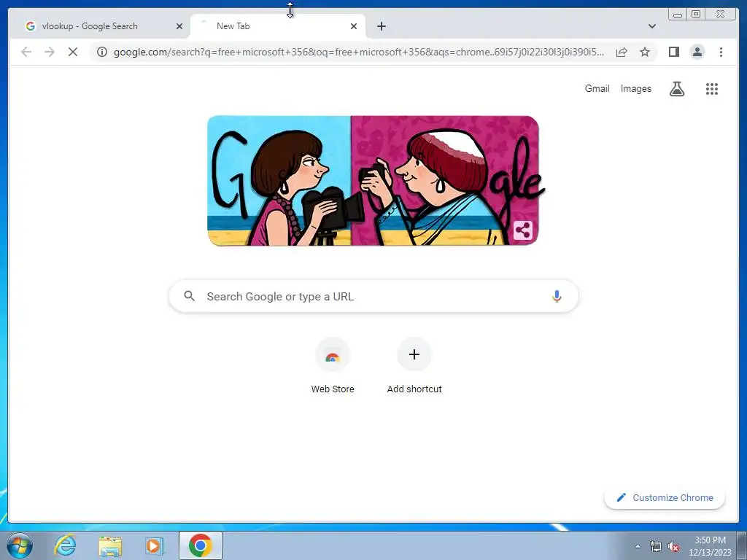Open the Chrome profile avatar
The height and width of the screenshot is (560, 747).
(x=697, y=52)
